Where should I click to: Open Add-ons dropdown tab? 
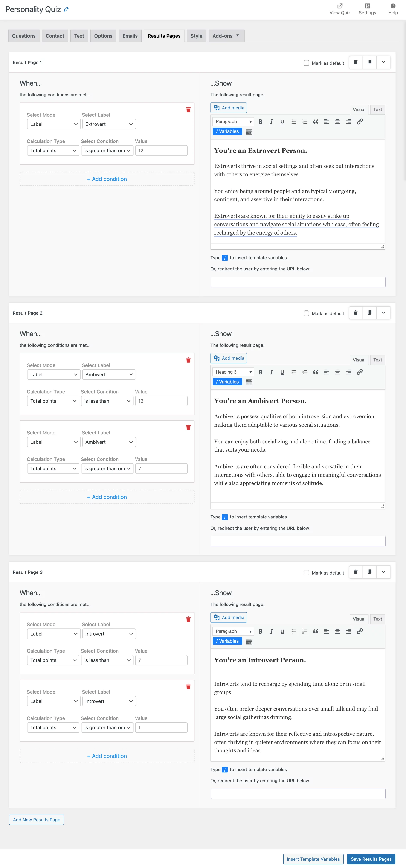[x=226, y=36]
